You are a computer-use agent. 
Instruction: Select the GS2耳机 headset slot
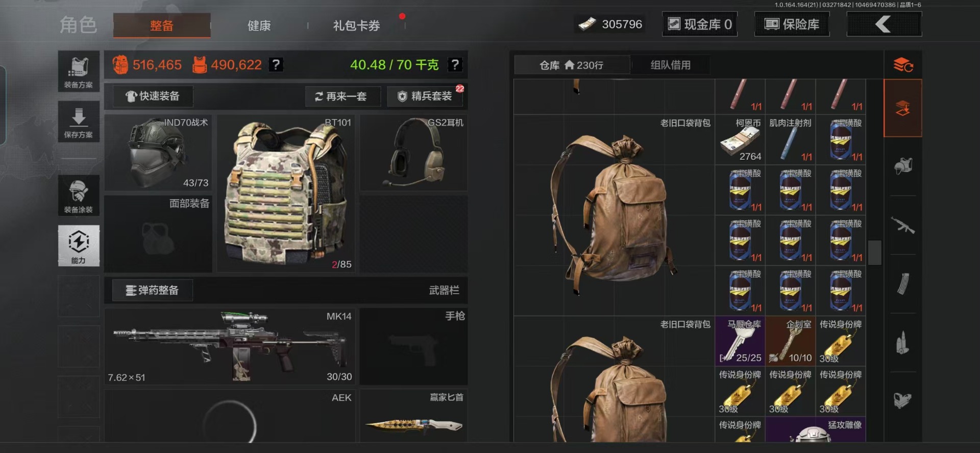click(413, 153)
